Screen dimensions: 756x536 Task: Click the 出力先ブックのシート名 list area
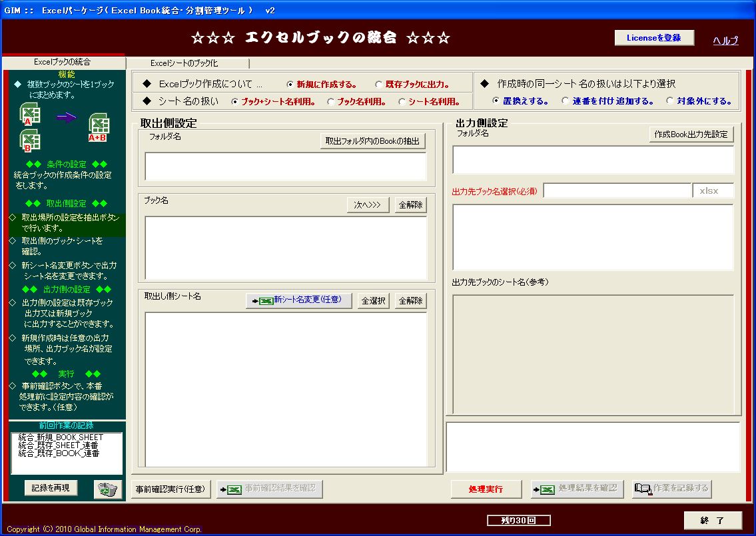coord(593,354)
